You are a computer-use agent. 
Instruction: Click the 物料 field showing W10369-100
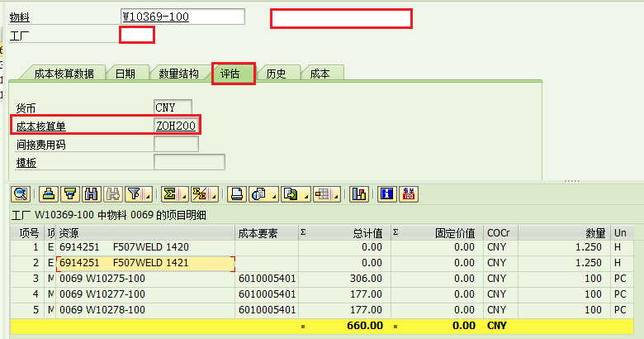point(182,17)
